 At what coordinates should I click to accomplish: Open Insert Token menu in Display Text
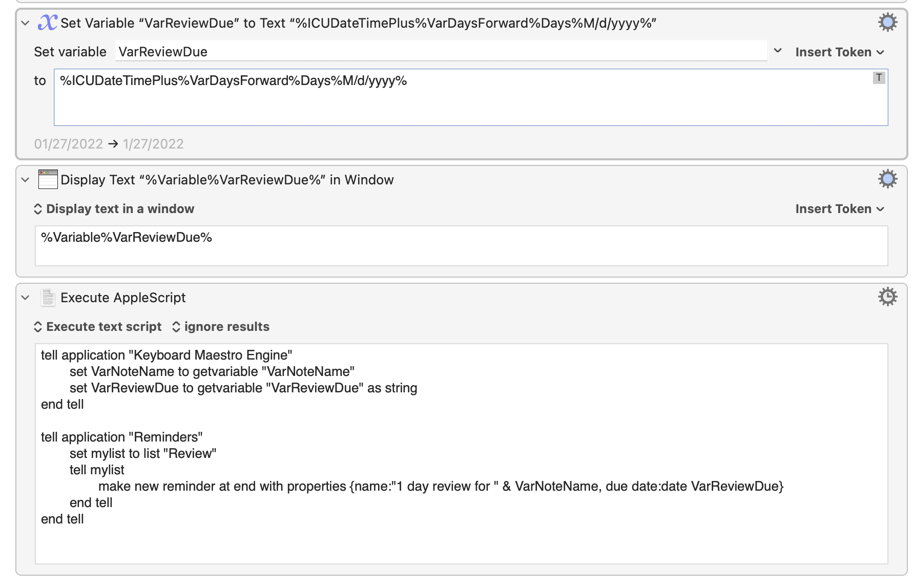click(x=840, y=209)
